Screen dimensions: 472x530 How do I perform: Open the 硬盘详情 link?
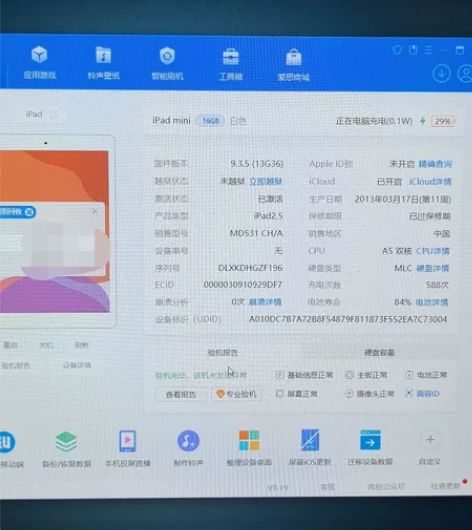tap(432, 268)
